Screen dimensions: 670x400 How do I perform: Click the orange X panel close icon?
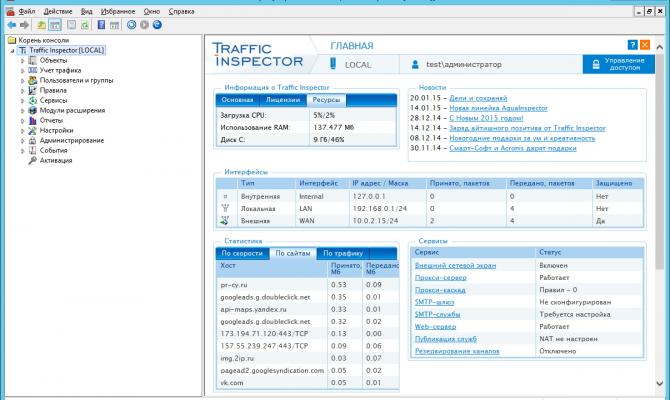[x=645, y=44]
